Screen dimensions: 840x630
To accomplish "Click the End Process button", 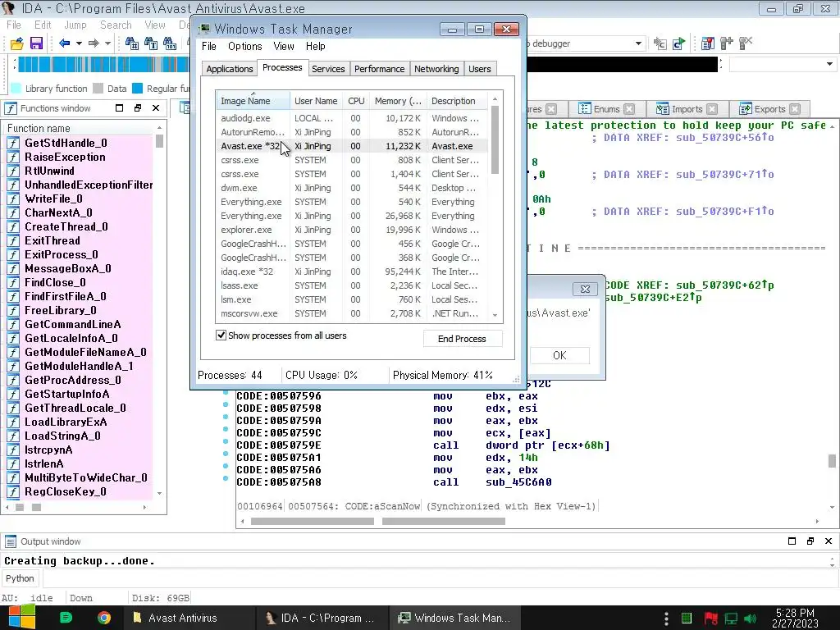I will 462,339.
